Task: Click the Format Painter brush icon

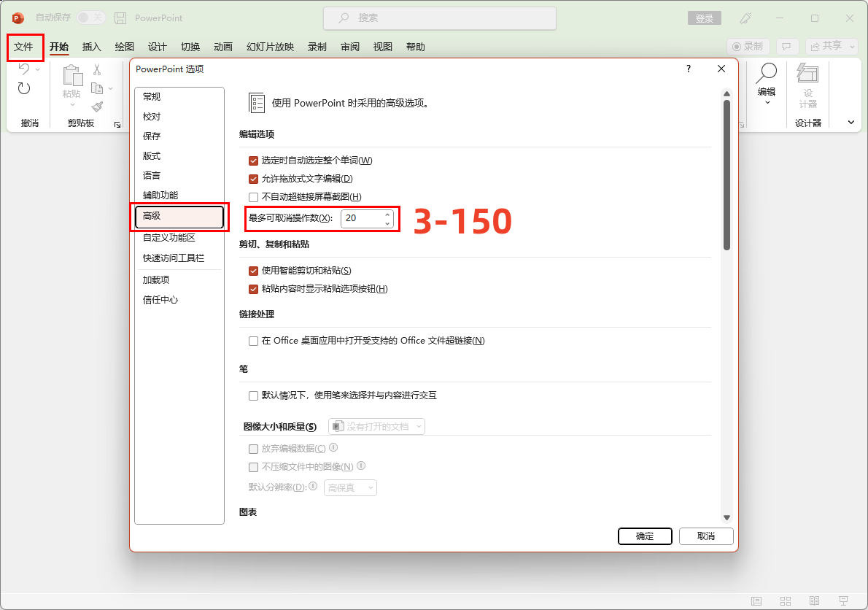Action: tap(98, 107)
